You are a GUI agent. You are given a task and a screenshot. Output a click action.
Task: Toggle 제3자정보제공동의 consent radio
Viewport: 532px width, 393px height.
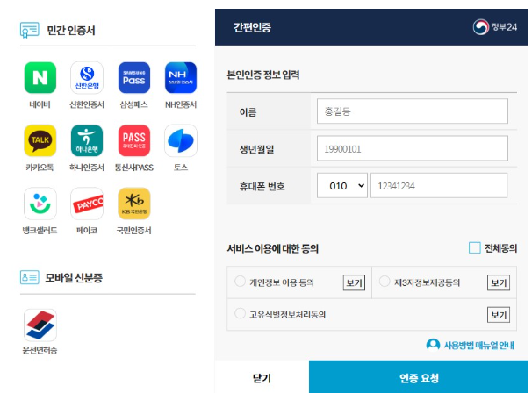coord(385,281)
